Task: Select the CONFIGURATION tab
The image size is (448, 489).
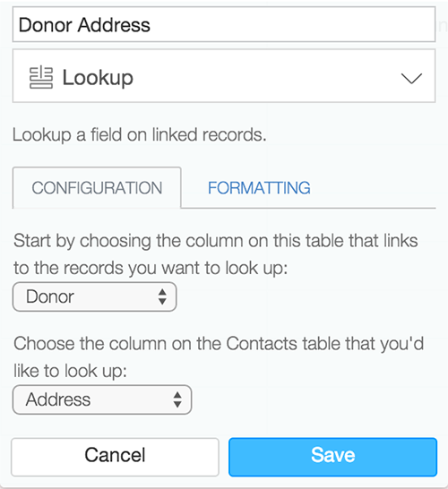Action: pos(97,188)
